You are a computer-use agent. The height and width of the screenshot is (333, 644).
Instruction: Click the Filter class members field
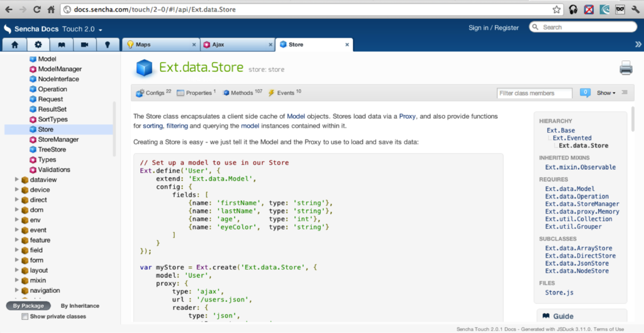(535, 93)
